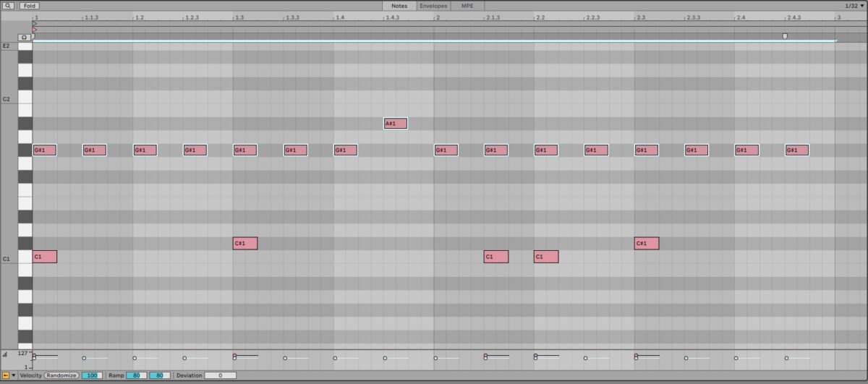Click the first Ramp value box
The height and width of the screenshot is (384, 868).
click(x=136, y=375)
